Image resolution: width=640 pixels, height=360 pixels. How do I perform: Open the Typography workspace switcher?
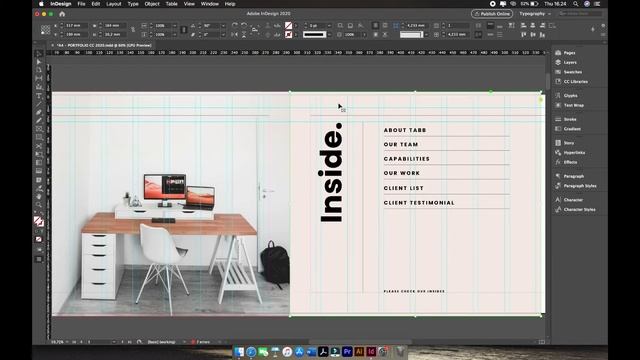point(535,14)
